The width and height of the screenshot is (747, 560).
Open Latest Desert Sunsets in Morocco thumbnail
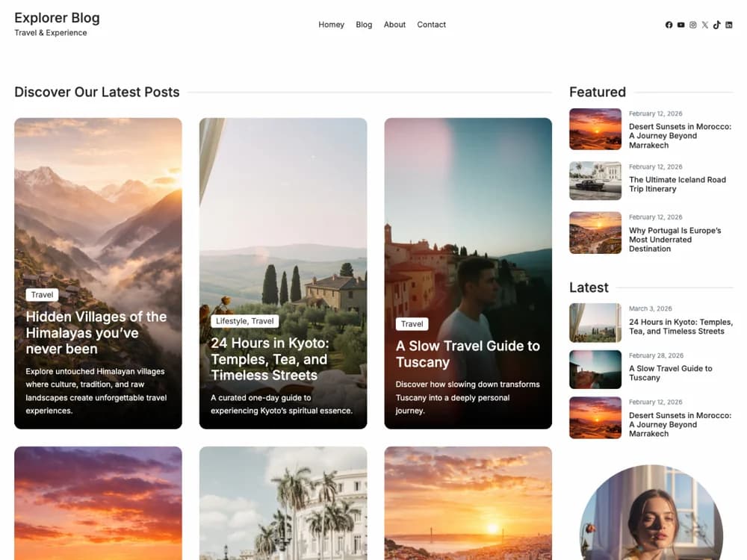coord(595,417)
